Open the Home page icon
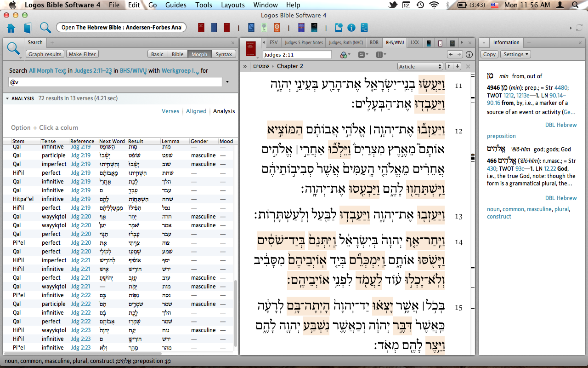The width and height of the screenshot is (588, 368). coord(11,28)
